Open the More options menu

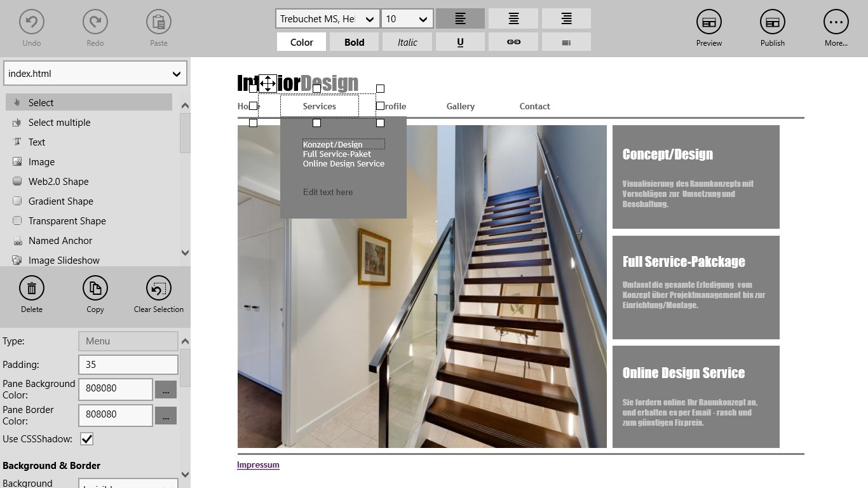tap(836, 22)
